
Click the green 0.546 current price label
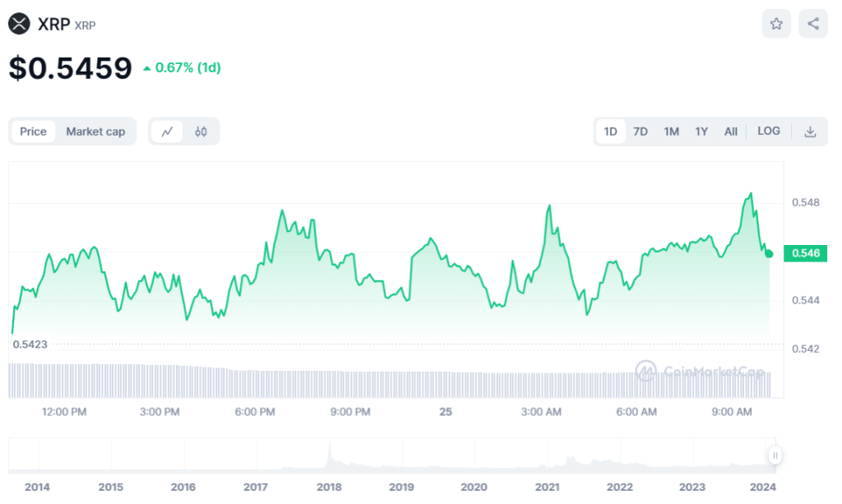[806, 253]
